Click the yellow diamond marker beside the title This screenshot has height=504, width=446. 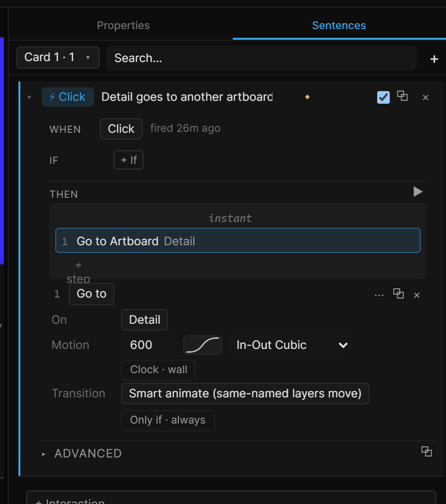click(307, 97)
